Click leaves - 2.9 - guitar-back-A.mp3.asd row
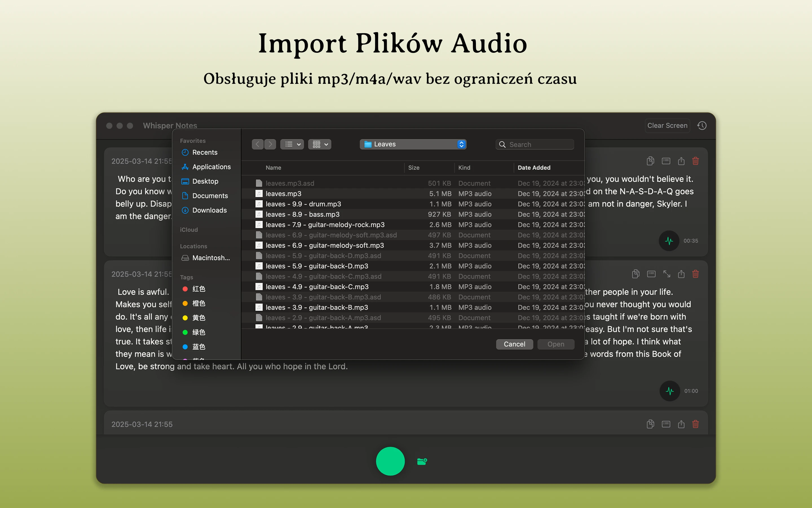 (413, 317)
